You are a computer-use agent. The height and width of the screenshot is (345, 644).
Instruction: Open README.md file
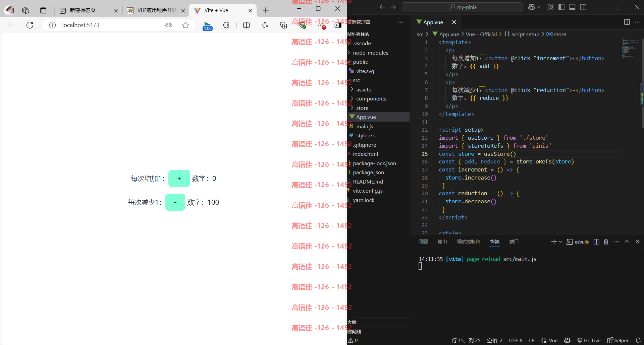click(x=378, y=182)
